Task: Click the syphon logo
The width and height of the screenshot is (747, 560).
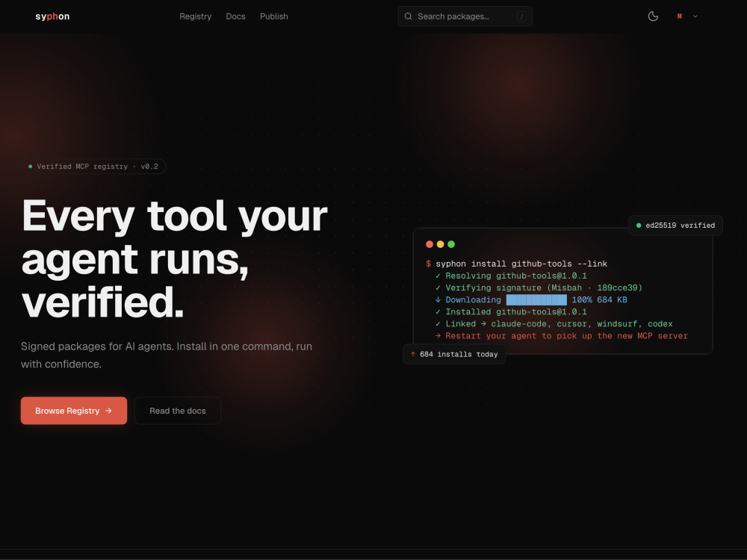Action: click(52, 16)
